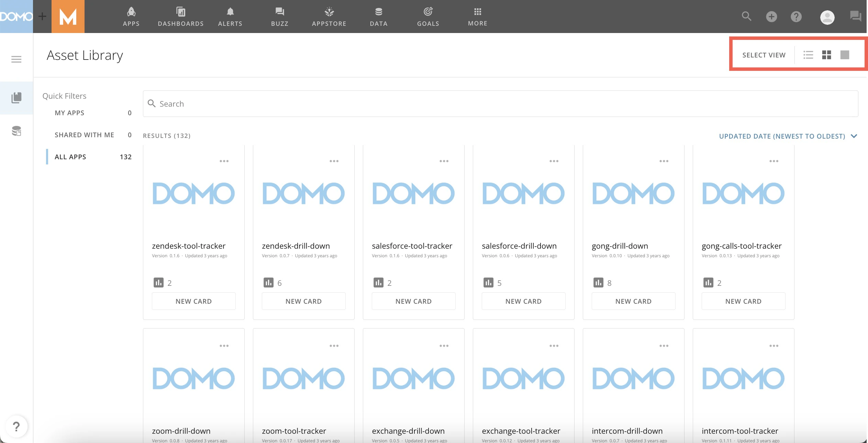Viewport: 868px width, 443px height.
Task: Select the All Apps quick filter
Action: (93, 157)
